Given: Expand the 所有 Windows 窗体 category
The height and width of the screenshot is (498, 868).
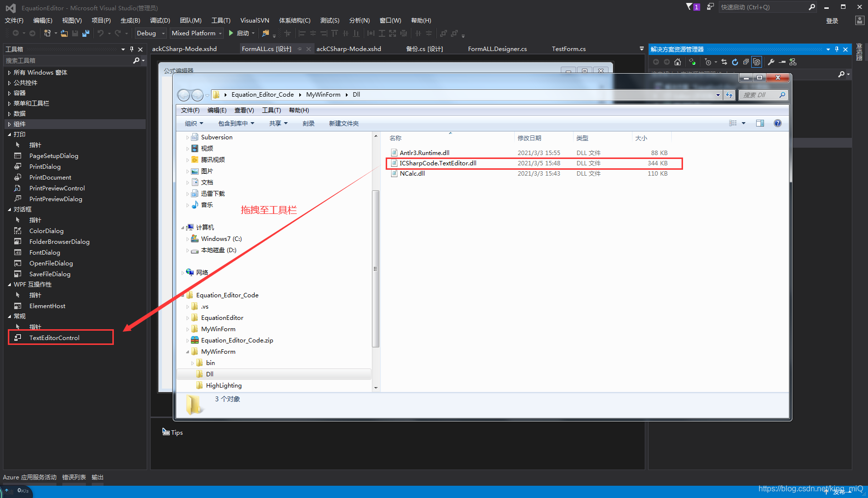Looking at the screenshot, I should tap(9, 72).
